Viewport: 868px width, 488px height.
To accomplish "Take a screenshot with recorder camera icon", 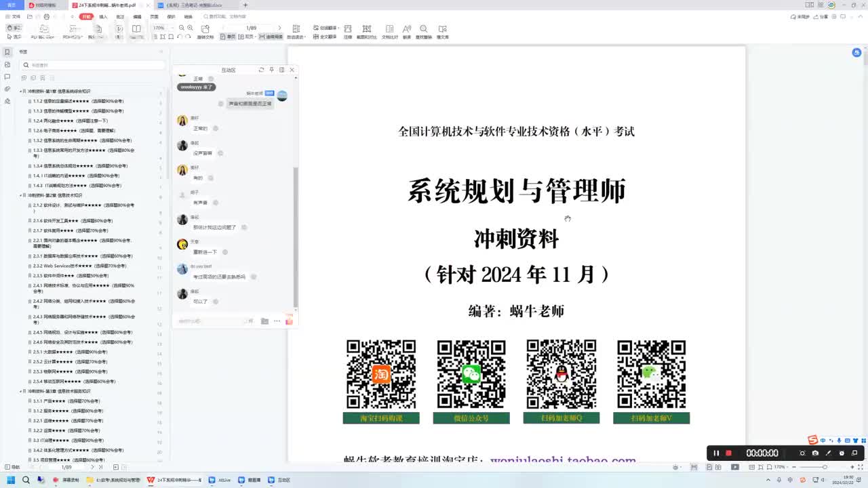I will pos(815,453).
